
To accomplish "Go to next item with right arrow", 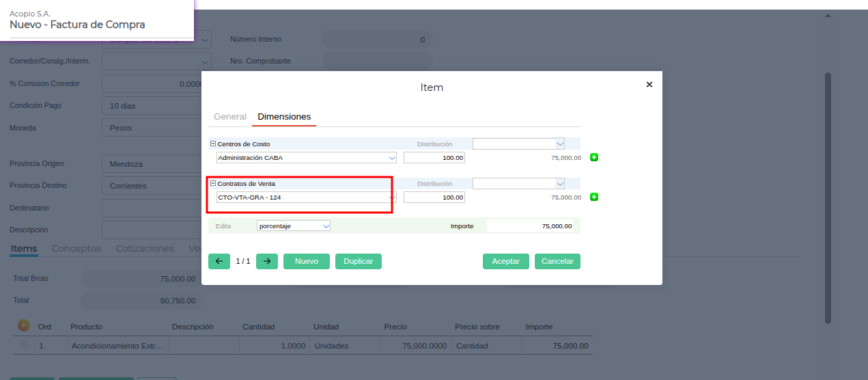I will pos(266,261).
